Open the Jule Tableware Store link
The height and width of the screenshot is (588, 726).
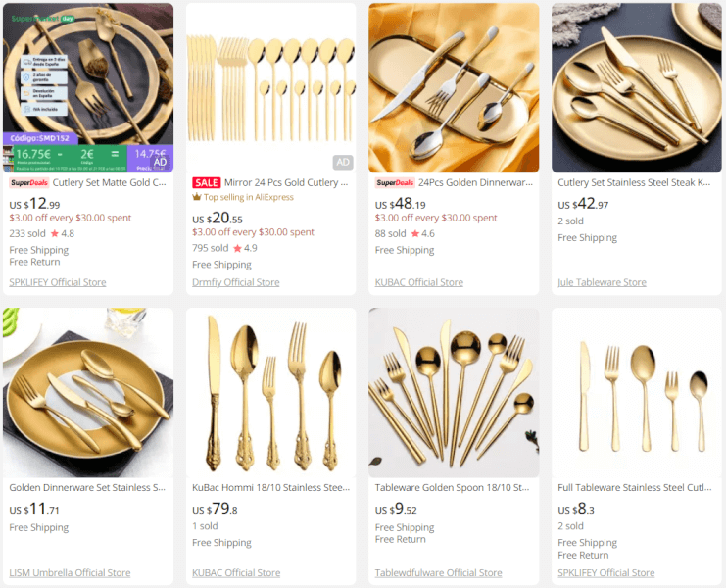602,282
